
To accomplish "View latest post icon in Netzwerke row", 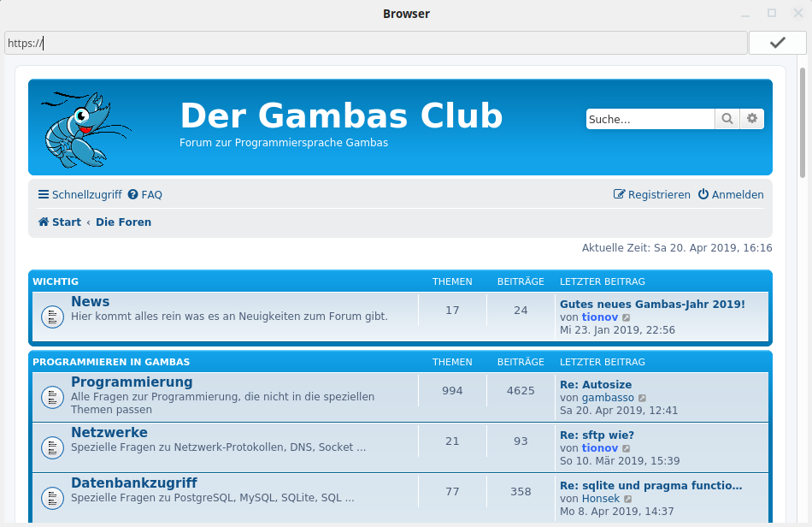I will click(x=626, y=448).
